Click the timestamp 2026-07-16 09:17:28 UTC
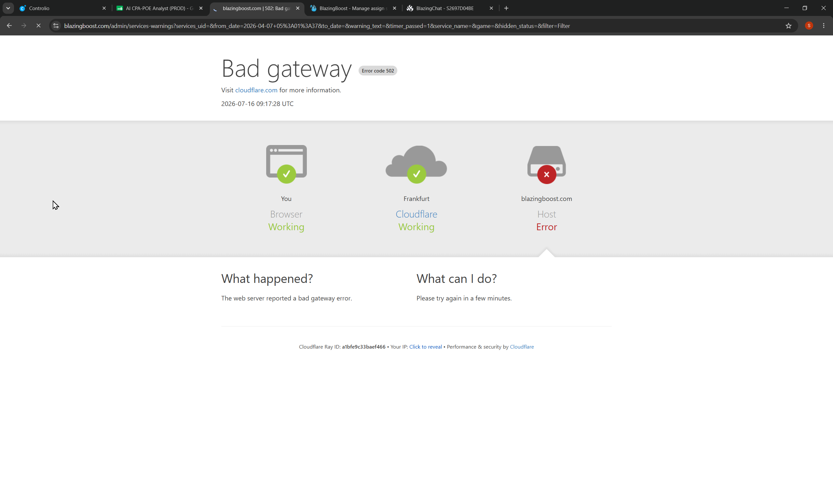The image size is (833, 504). [257, 104]
